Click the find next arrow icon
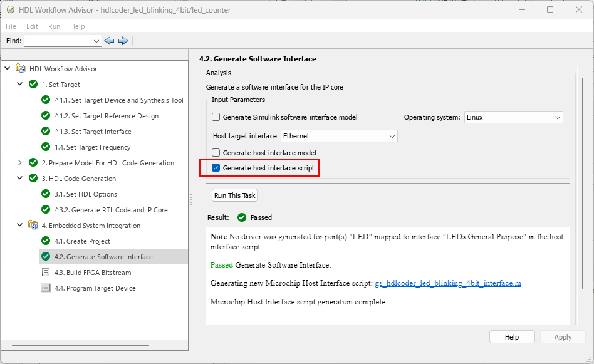 coord(123,41)
